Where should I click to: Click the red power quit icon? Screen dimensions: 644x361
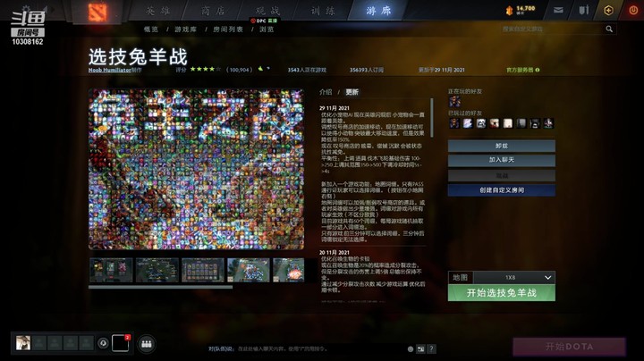point(633,10)
